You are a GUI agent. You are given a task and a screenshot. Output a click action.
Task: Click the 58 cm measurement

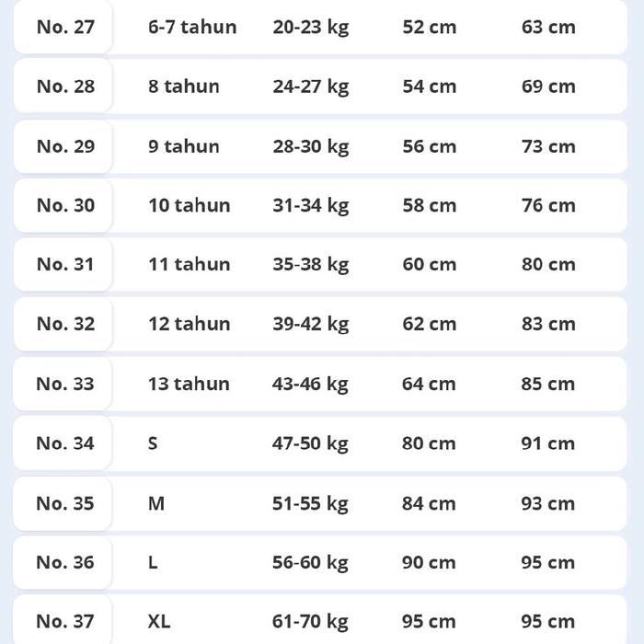coord(430,205)
